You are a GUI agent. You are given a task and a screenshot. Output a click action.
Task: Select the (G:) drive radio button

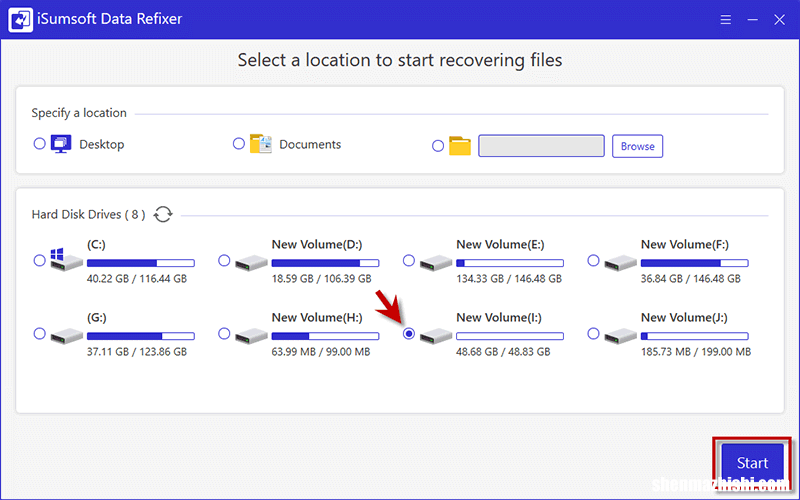pos(39,334)
